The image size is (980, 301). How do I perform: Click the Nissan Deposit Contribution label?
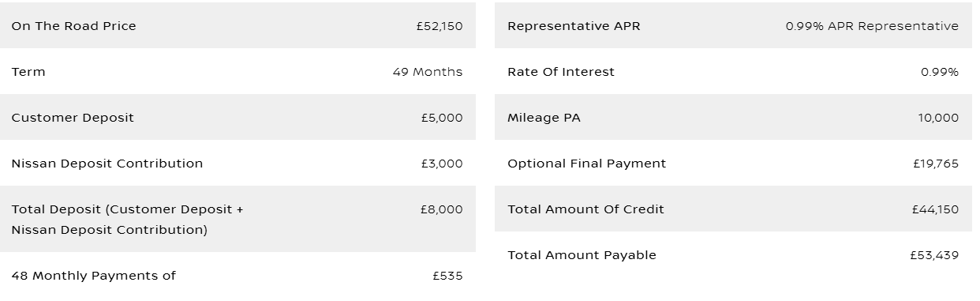pyautogui.click(x=107, y=164)
